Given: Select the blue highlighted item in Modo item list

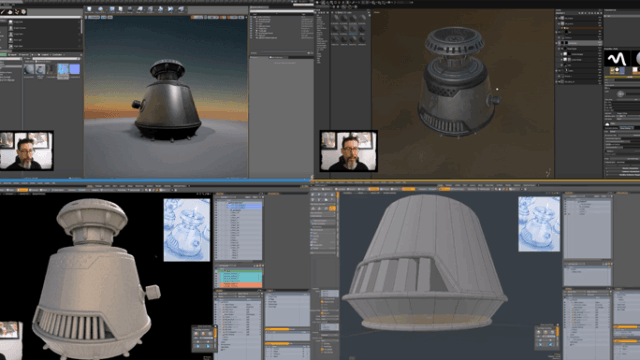Looking at the screenshot, I should tap(245, 207).
